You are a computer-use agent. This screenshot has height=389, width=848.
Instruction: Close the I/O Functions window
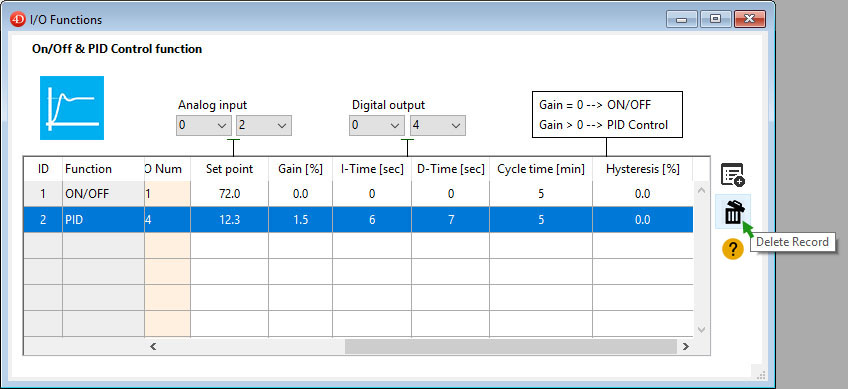click(750, 19)
